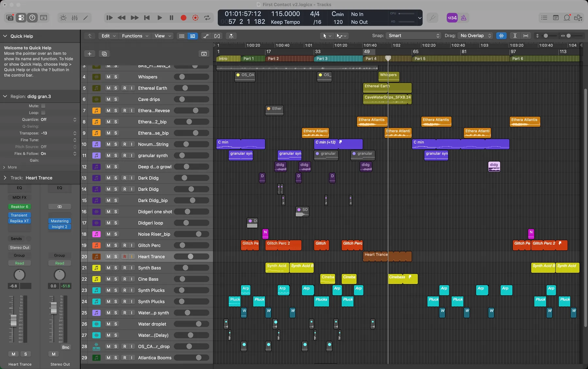Record-enable the Heart Trance track
Screen dimensions: 588x369
124,257
